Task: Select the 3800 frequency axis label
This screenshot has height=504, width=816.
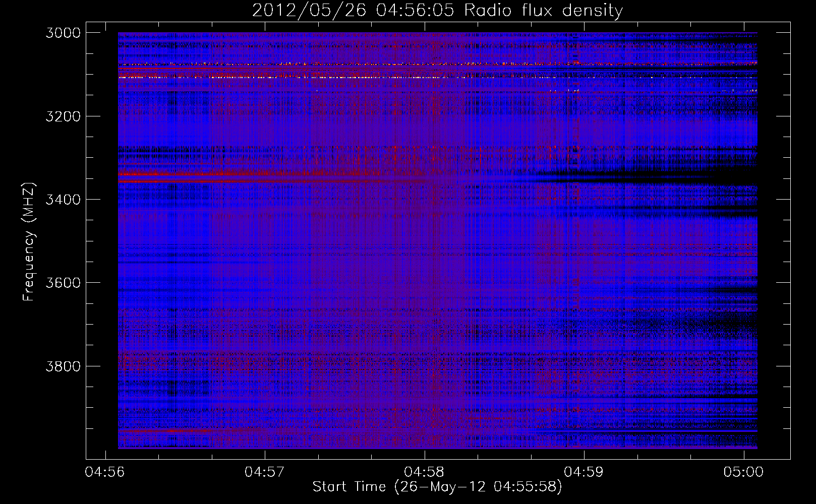Action: click(63, 366)
